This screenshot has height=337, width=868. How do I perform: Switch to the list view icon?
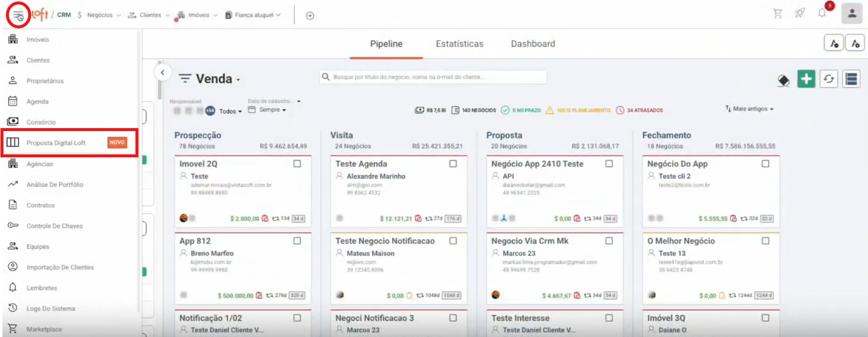(x=851, y=79)
